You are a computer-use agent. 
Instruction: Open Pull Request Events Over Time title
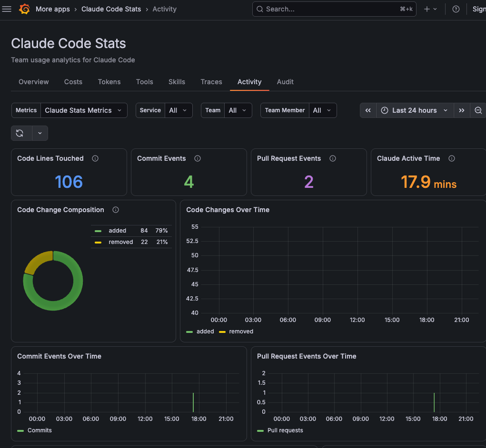click(307, 356)
